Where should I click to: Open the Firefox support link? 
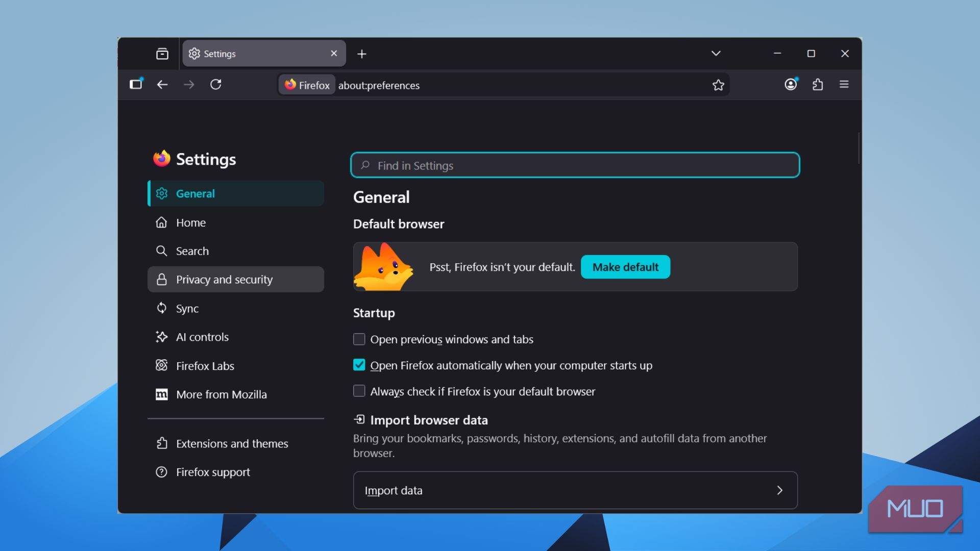(x=236, y=472)
